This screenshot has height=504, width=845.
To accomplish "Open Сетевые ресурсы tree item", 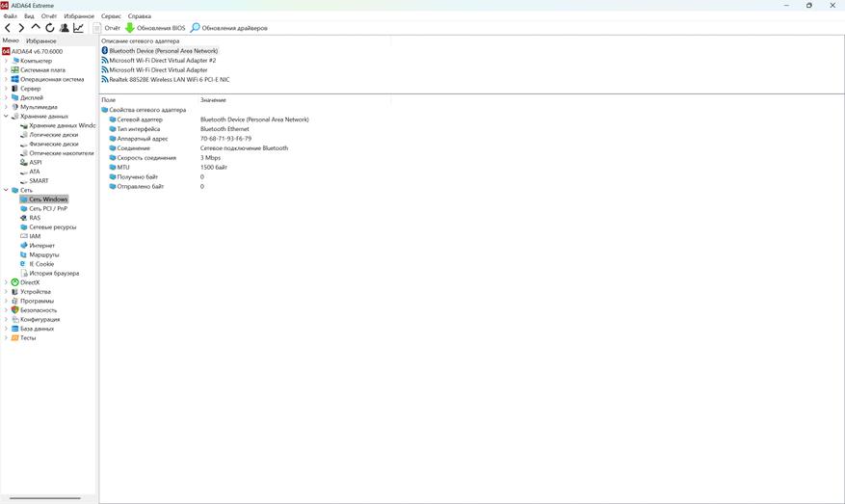I will 48,226.
